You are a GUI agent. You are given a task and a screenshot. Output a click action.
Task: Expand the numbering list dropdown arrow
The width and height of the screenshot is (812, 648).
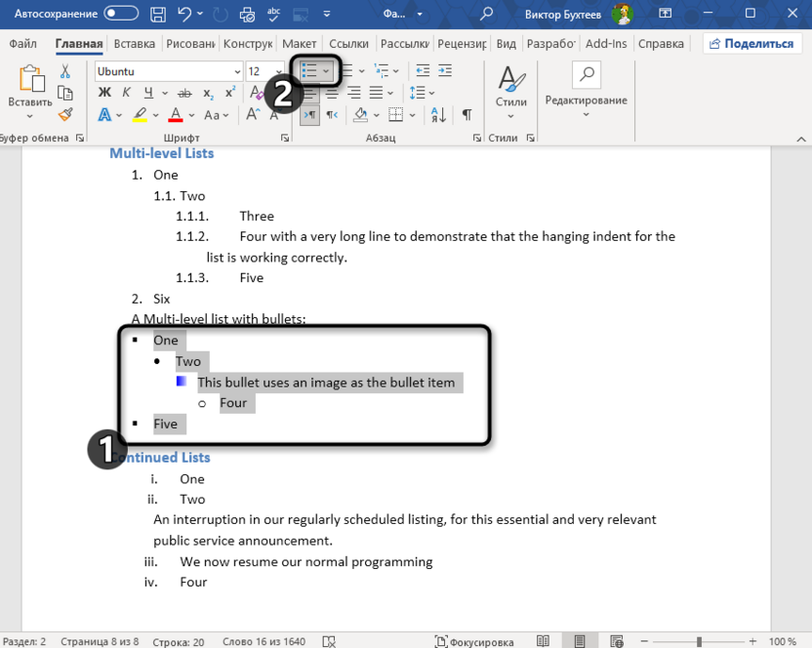[x=361, y=71]
